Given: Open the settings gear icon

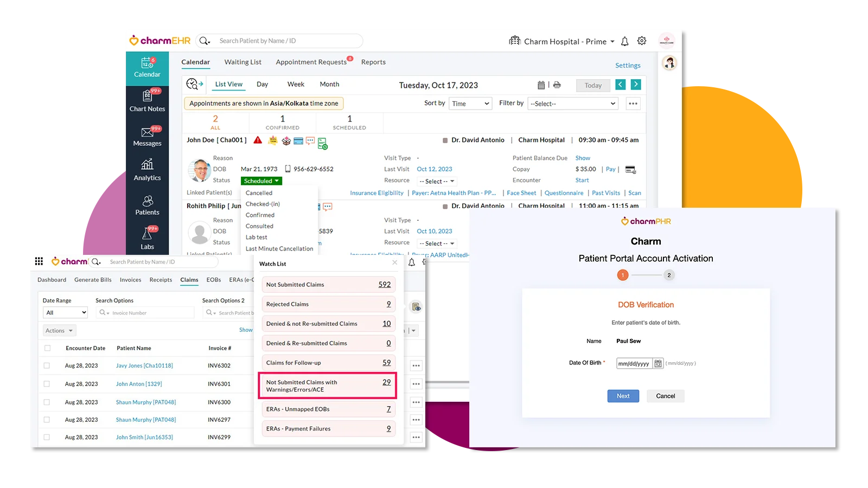Looking at the screenshot, I should pos(642,41).
